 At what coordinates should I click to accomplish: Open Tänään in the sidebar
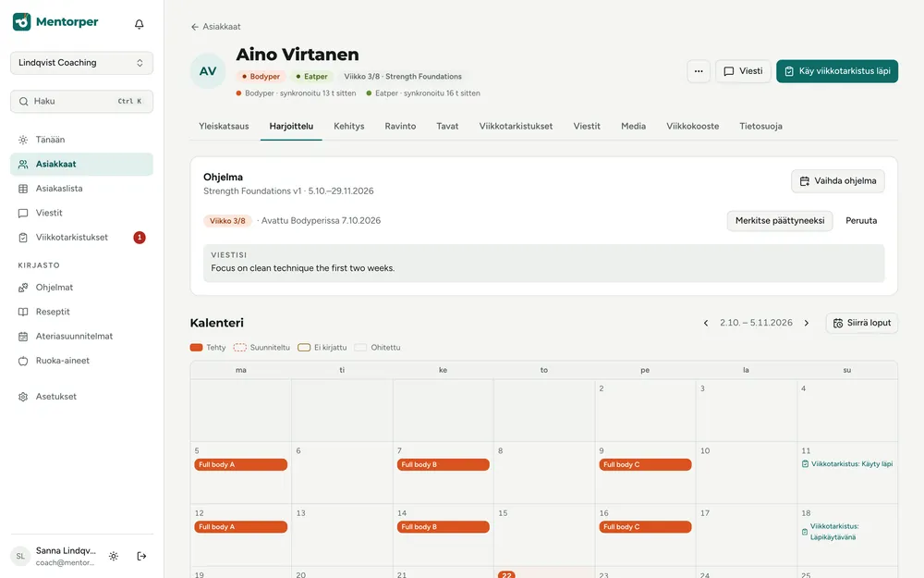[81, 140]
